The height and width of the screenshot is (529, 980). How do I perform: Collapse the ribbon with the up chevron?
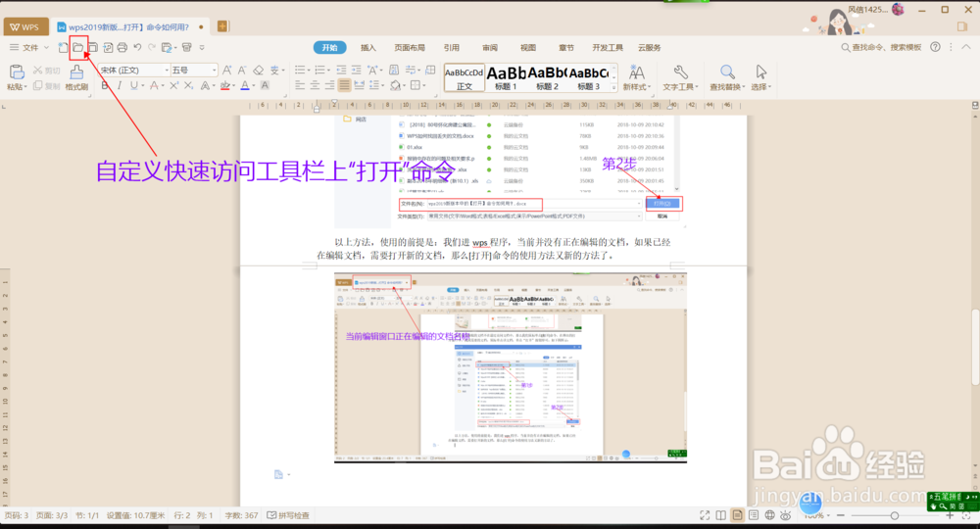(x=966, y=47)
